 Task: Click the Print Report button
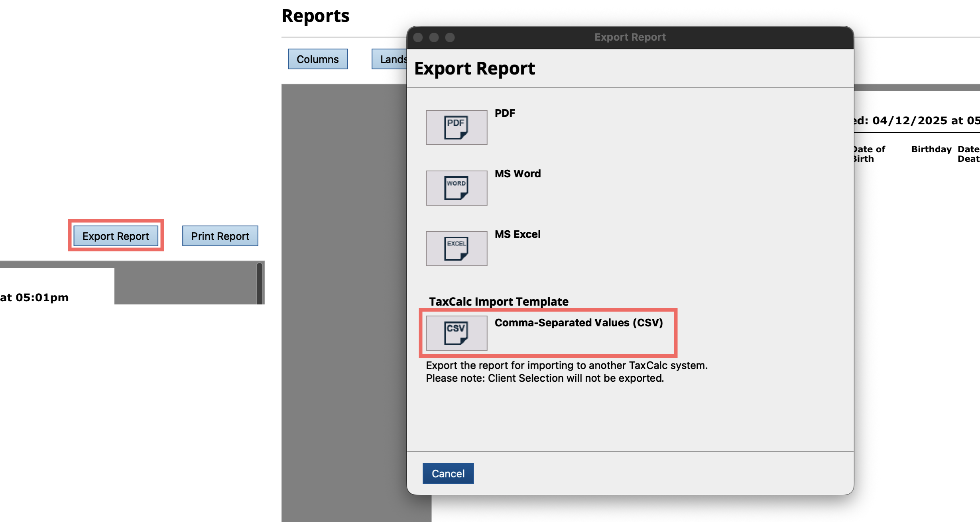[220, 236]
